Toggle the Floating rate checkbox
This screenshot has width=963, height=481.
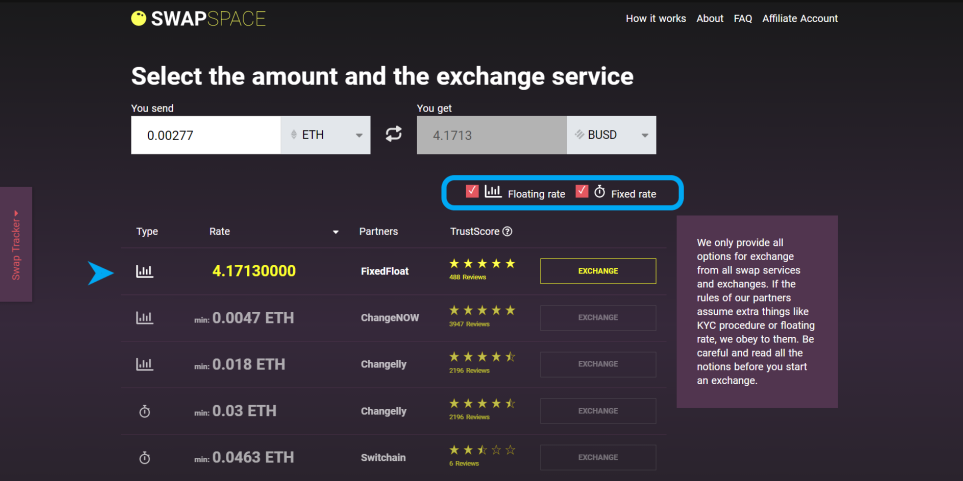pos(472,191)
